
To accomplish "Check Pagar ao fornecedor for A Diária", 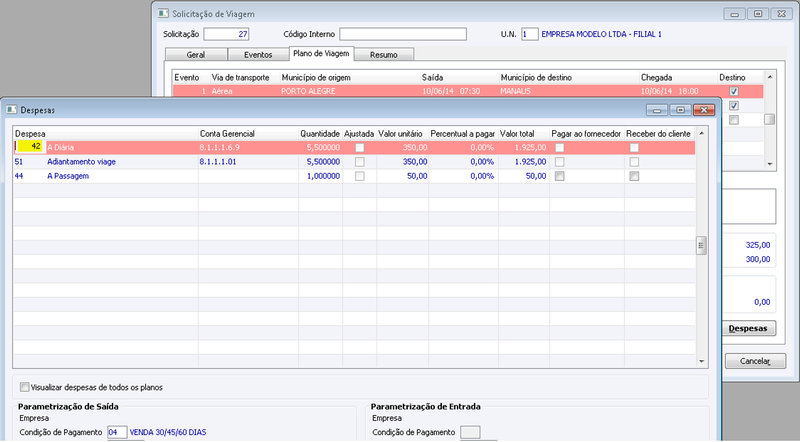I will tap(560, 148).
